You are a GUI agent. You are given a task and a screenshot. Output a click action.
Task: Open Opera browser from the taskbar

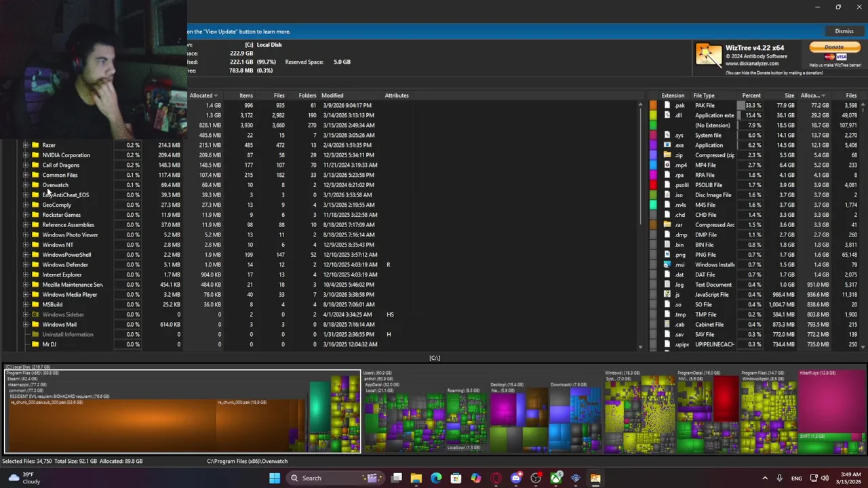pos(496,478)
